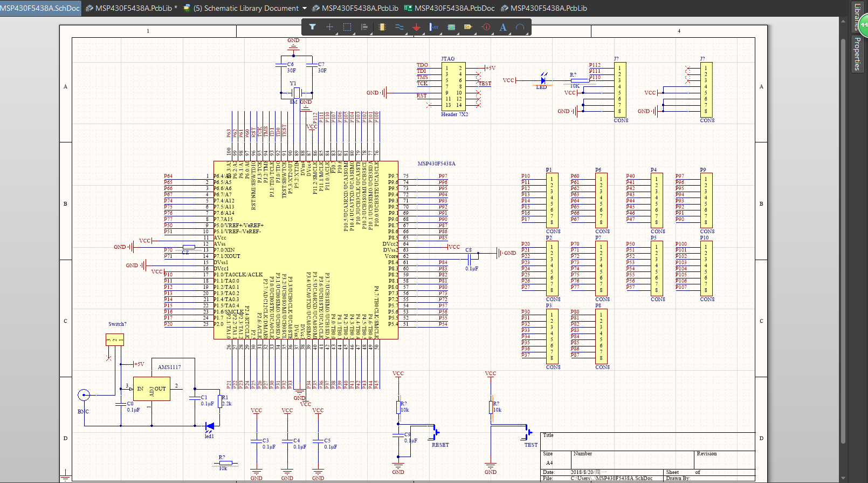Expand the Schematic Library Document dropdown arrow

305,9
